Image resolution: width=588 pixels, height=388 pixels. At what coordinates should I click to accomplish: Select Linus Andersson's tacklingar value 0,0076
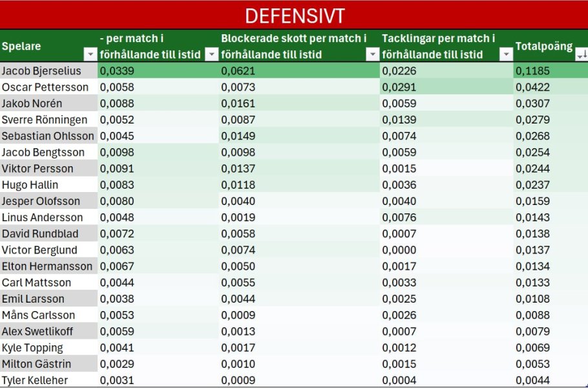click(395, 217)
